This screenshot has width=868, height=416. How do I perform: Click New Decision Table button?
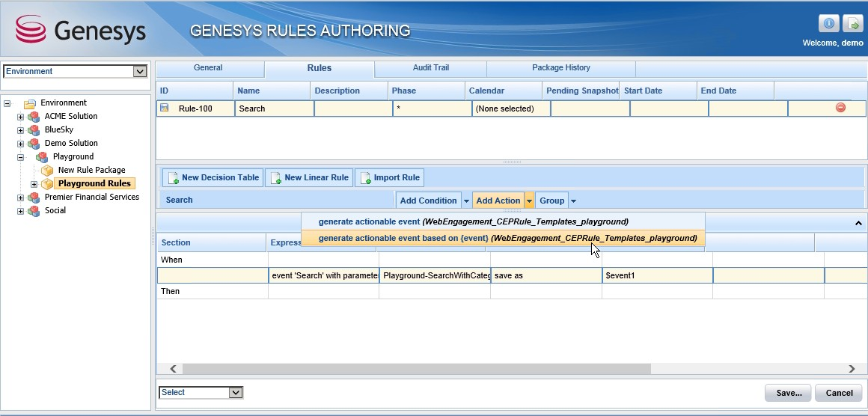[x=213, y=177]
